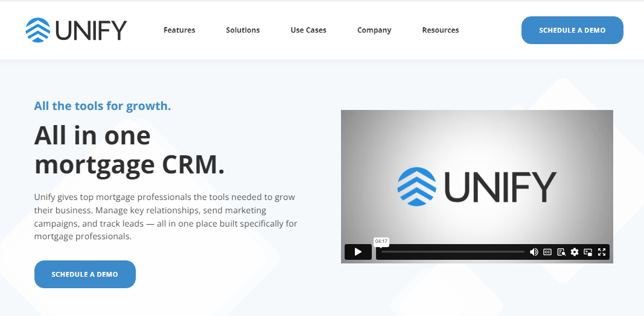This screenshot has height=316, width=644.
Task: Enable picture-in-picture mode
Action: point(588,252)
